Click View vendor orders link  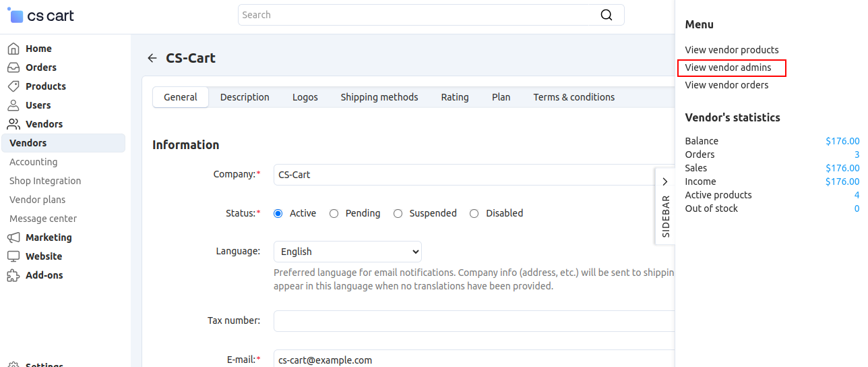(x=726, y=85)
